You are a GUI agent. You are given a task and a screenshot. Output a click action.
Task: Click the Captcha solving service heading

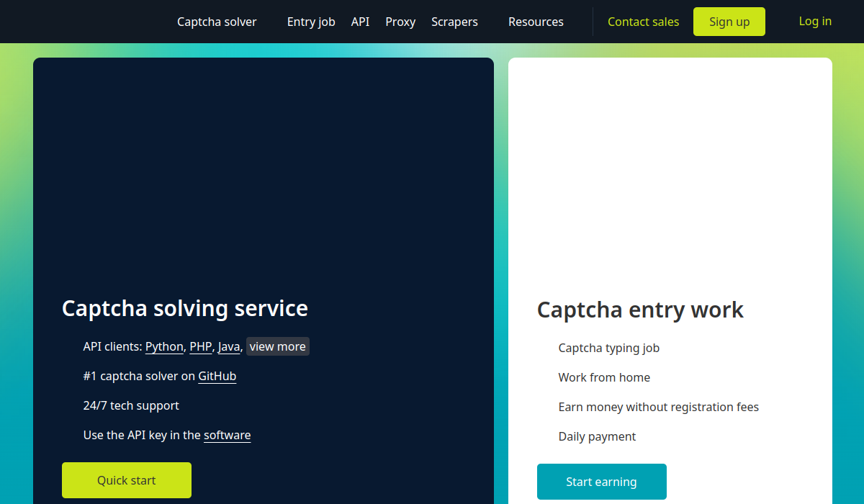tap(185, 308)
